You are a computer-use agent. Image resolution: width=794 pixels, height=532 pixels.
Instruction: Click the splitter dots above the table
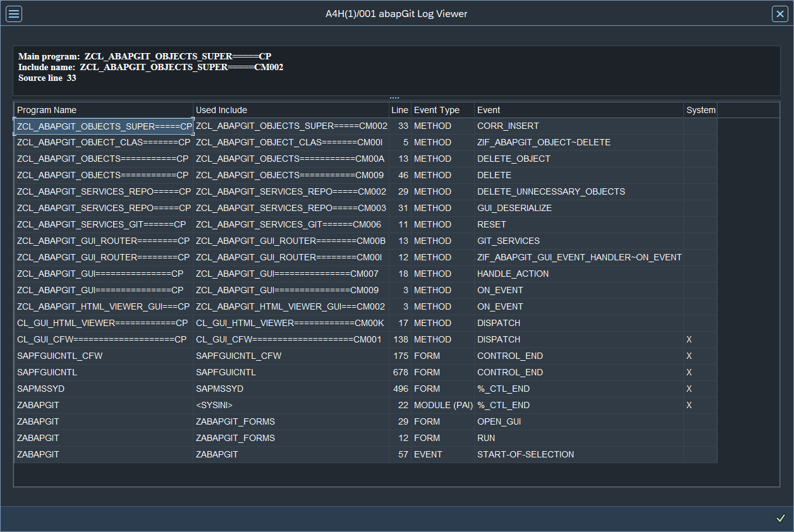394,98
